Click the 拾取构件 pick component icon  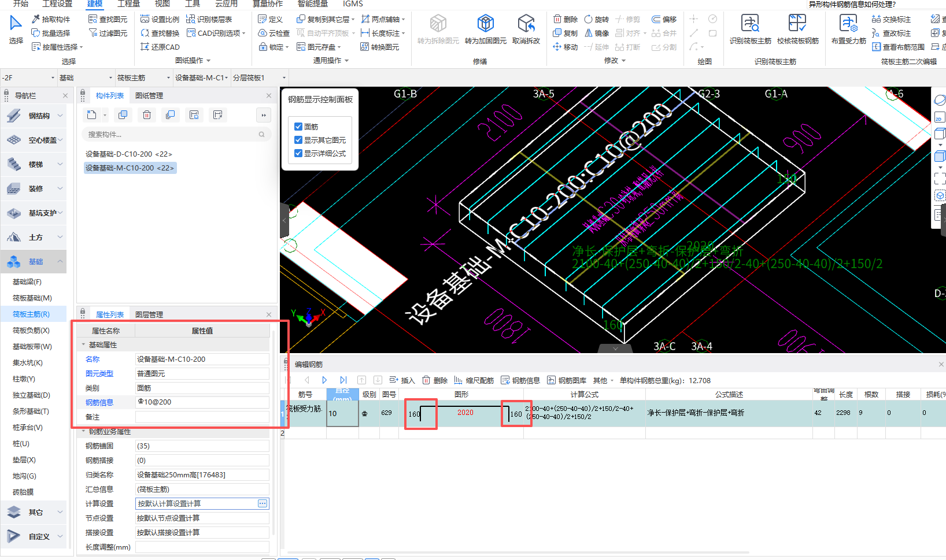pos(36,19)
